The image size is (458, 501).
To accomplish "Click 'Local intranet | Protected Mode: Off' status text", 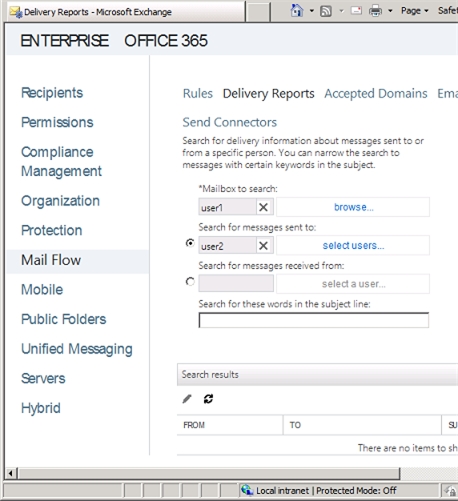I will (x=326, y=491).
